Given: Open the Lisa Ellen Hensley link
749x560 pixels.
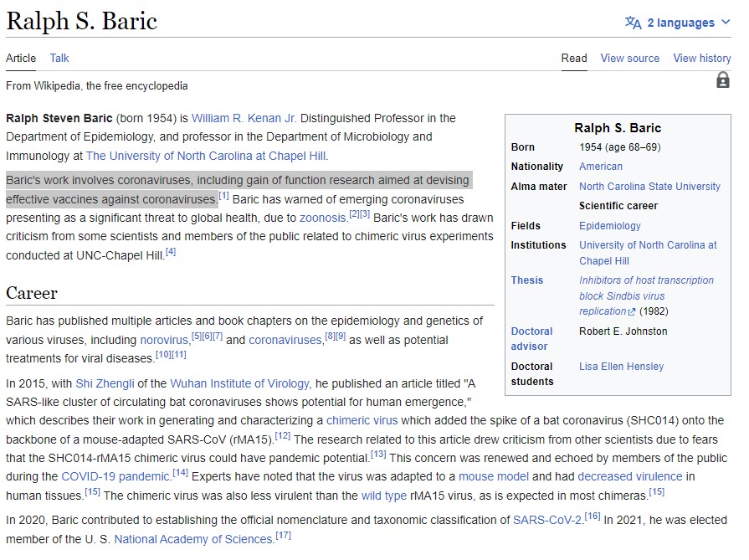Looking at the screenshot, I should point(622,367).
